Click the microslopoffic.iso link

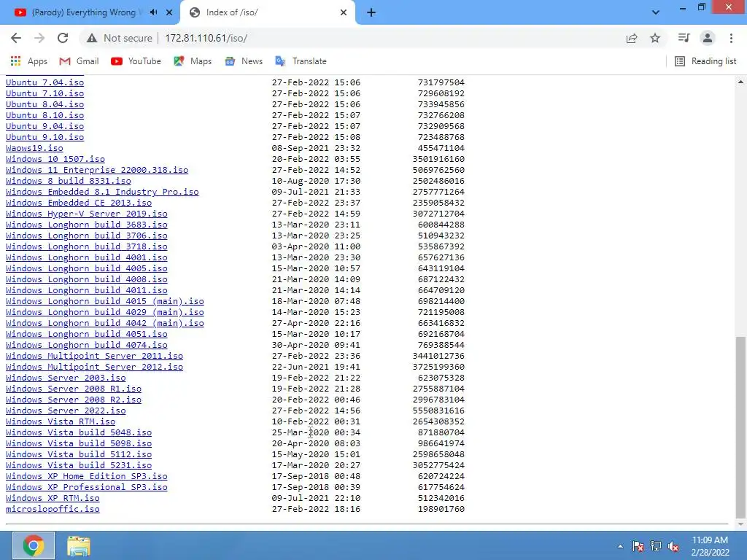coord(53,510)
